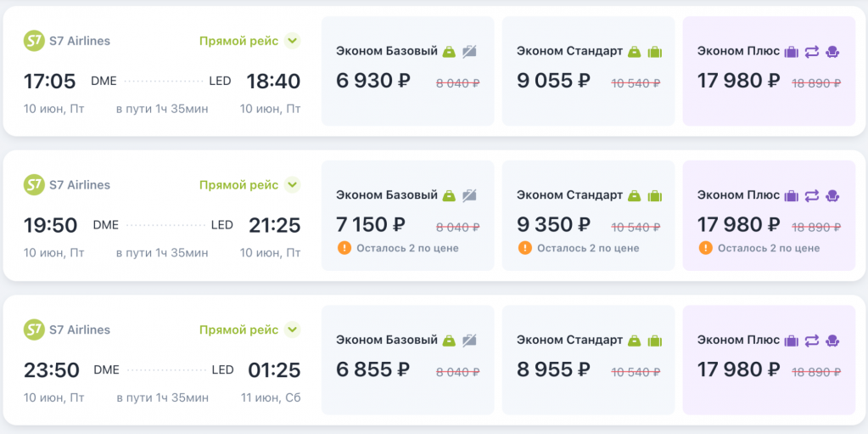Click no-baggage icon on 6 930 ₽ fare
Viewport: 868px width, 434px height.
[x=469, y=52]
